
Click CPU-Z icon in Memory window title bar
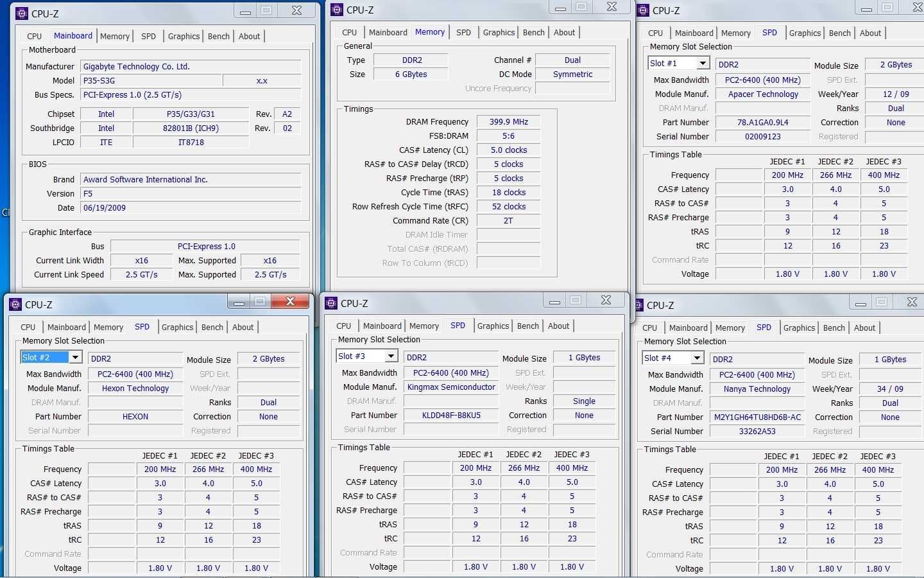coord(336,10)
